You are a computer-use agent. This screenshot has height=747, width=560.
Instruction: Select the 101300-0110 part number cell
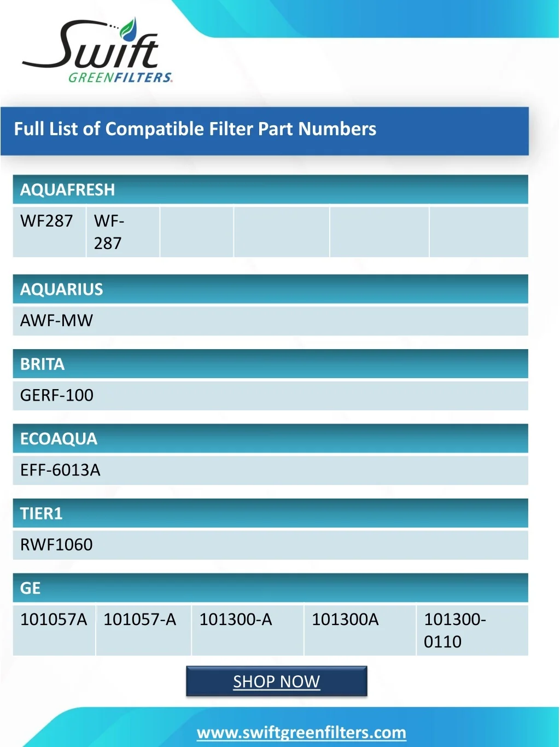(454, 630)
